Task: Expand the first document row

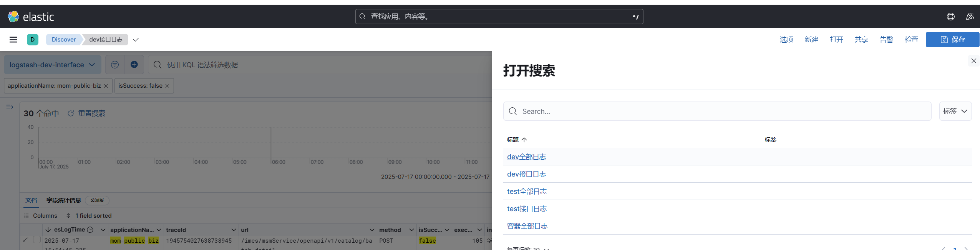Action: point(26,240)
